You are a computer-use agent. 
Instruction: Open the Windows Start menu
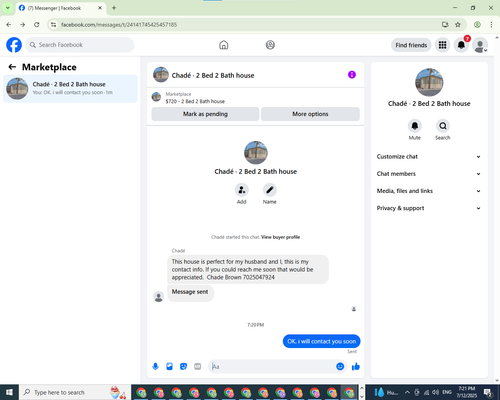[9, 392]
